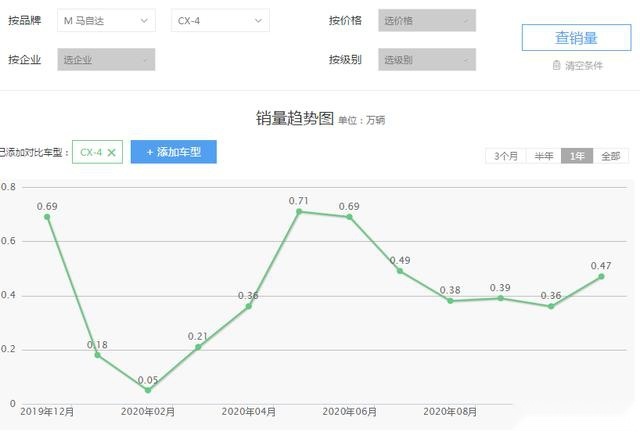The height and width of the screenshot is (432, 640).
Task: Click the 按品牌 filter label
Action: (24, 20)
